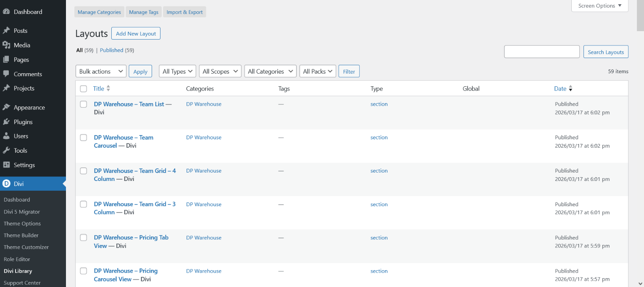Open DP Warehouse – Pricing Tab View layout
This screenshot has width=644, height=287.
pos(131,242)
